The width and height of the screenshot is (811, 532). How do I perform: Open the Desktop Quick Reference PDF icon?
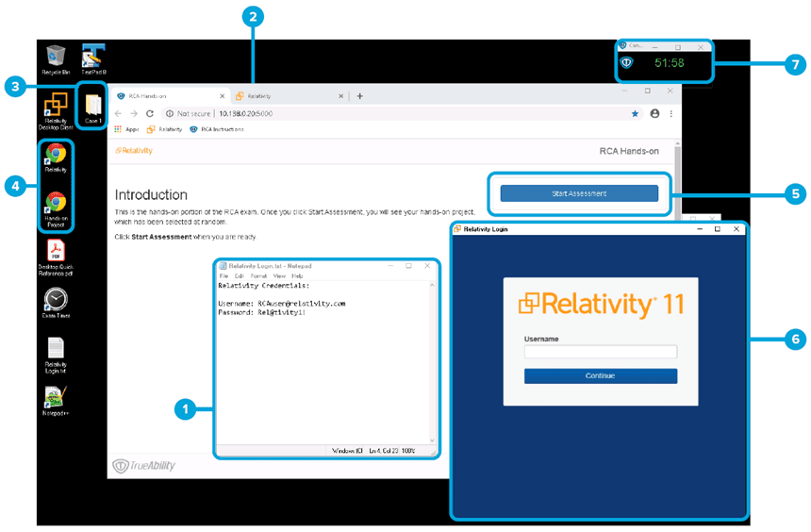(56, 258)
